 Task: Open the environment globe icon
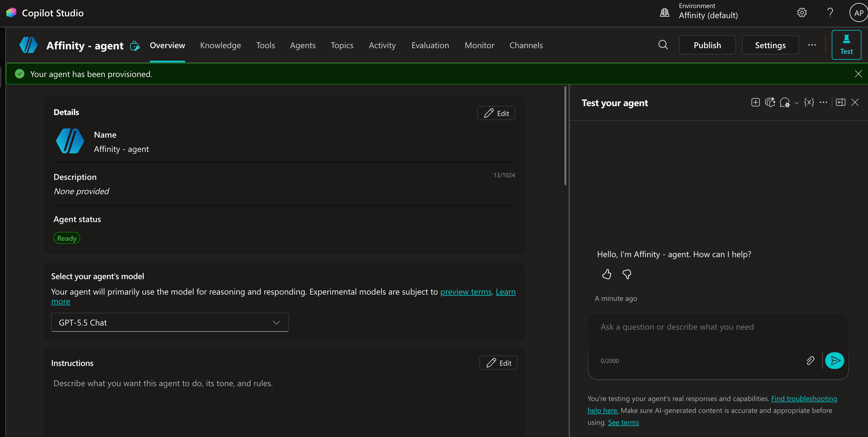pyautogui.click(x=664, y=13)
